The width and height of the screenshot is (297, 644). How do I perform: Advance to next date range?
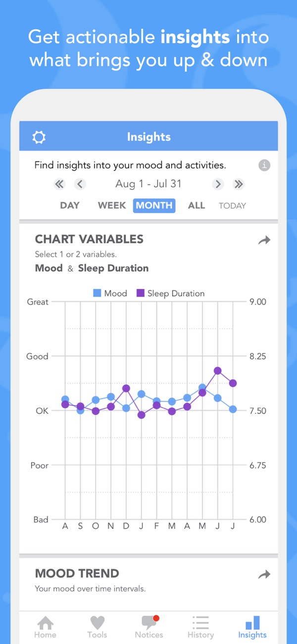coord(218,184)
